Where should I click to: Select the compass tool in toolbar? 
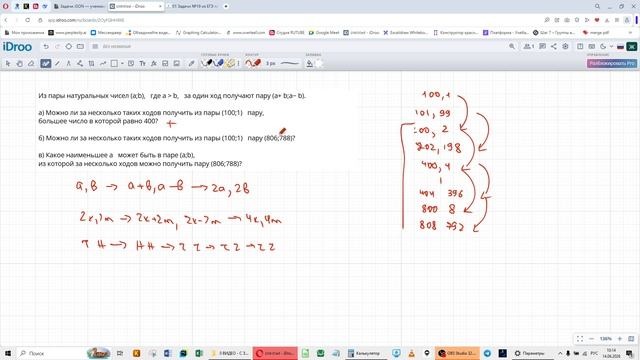(69, 63)
